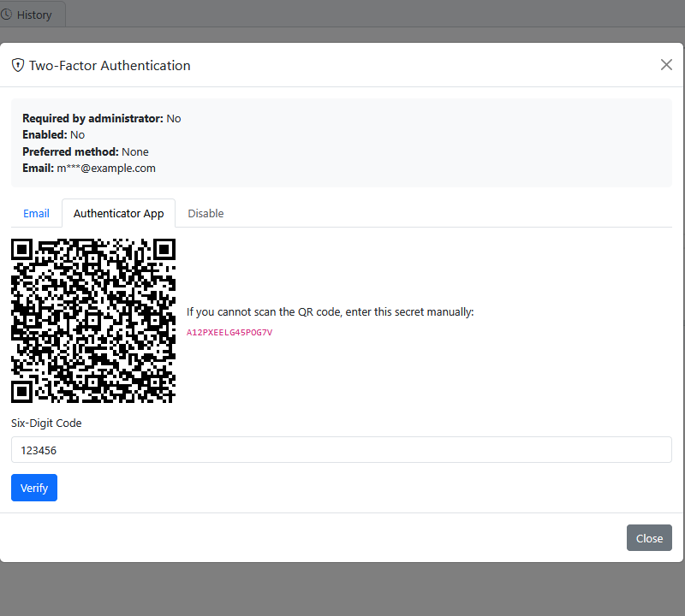Click the blue Verify button
Screen dimensions: 685x616
click(34, 488)
